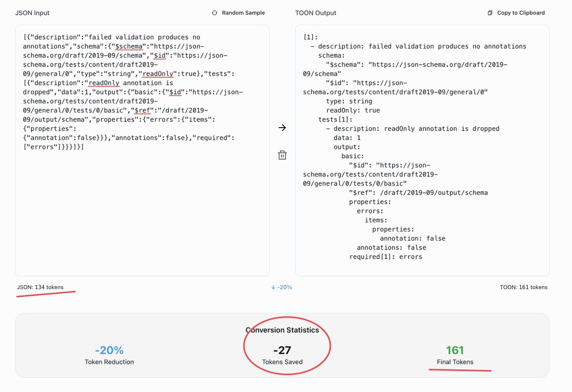Click the Tokens Saved label
572x392 pixels.
point(282,362)
